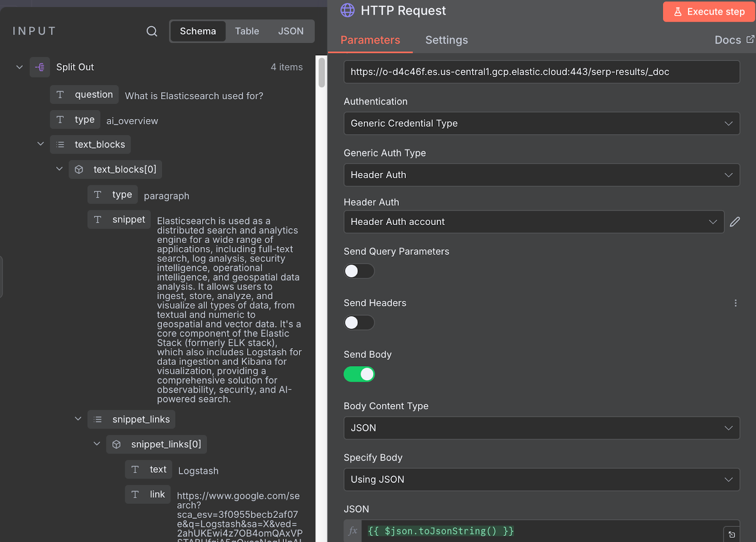
Task: Turn on the Send Headers switch
Action: (359, 322)
